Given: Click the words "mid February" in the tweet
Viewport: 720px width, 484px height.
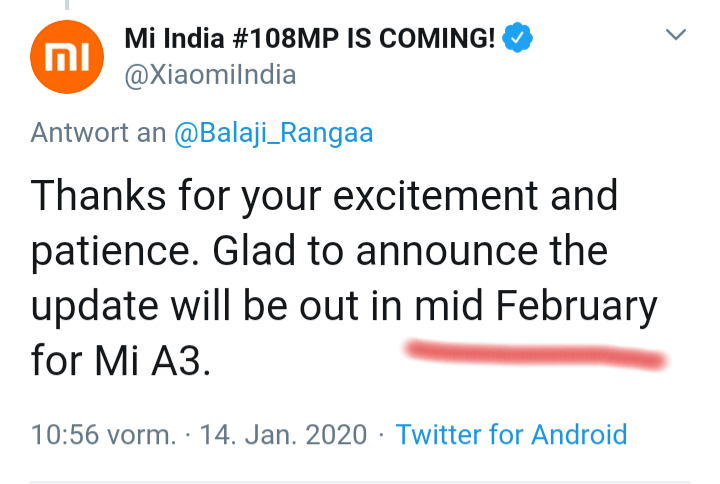Looking at the screenshot, I should click(535, 306).
